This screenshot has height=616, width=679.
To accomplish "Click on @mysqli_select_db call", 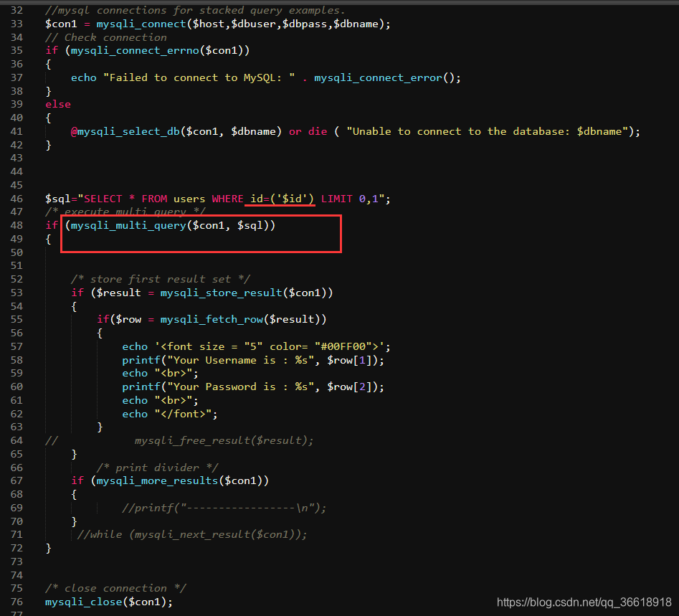I will point(125,132).
